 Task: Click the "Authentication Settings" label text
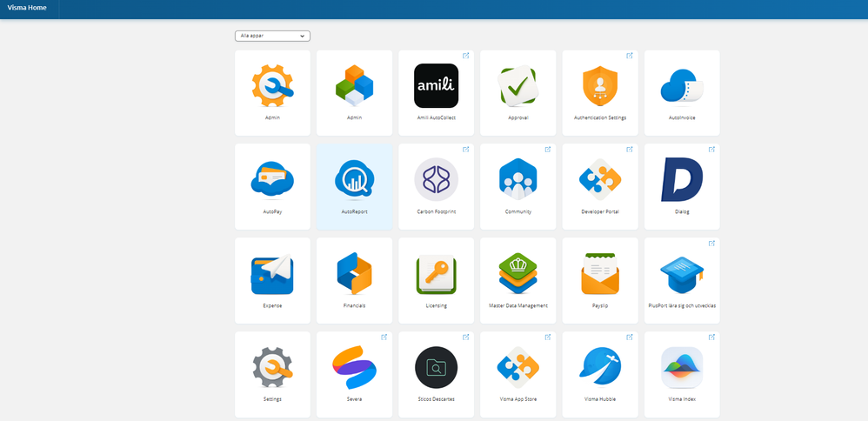pos(600,118)
